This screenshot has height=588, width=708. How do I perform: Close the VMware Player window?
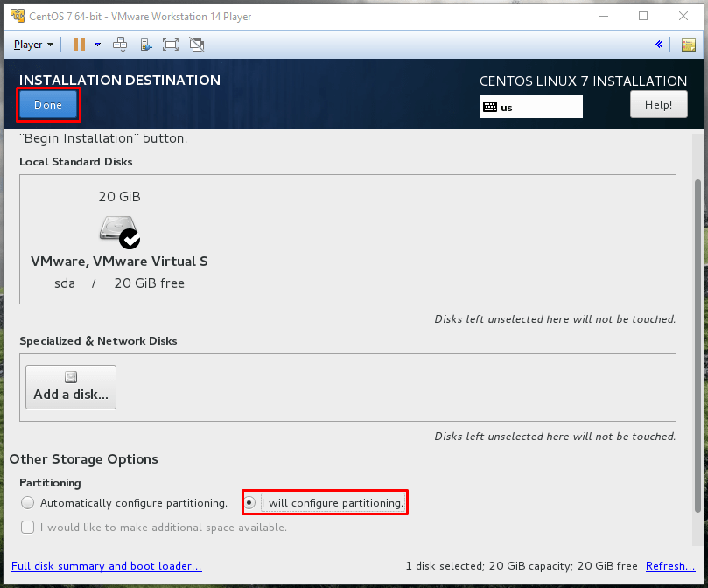click(x=683, y=16)
